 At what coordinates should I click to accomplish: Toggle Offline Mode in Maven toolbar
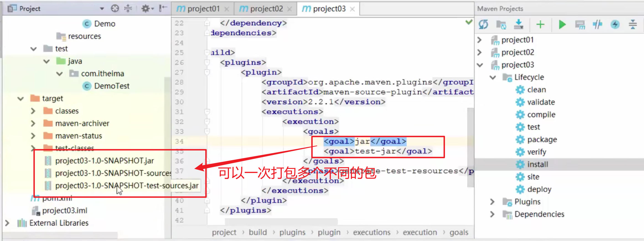pos(598,25)
